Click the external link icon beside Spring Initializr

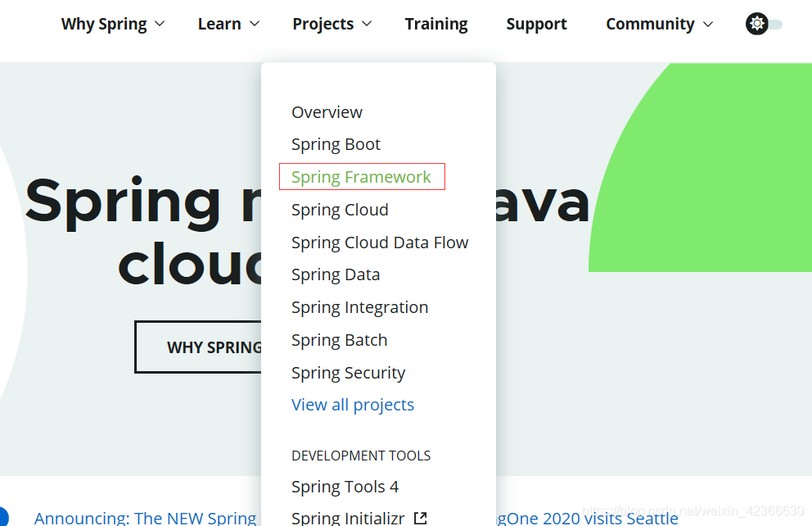click(x=421, y=518)
